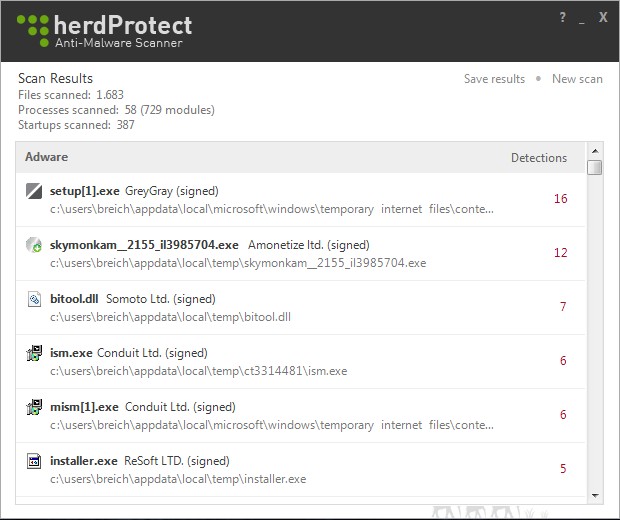Start a New scan
The height and width of the screenshot is (520, 620).
click(x=577, y=79)
